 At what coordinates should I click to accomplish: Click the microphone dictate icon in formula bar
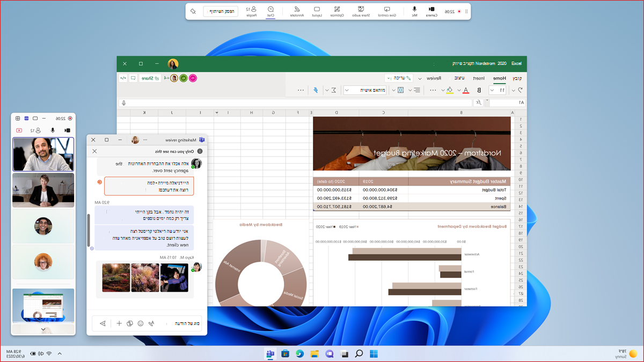coord(124,102)
